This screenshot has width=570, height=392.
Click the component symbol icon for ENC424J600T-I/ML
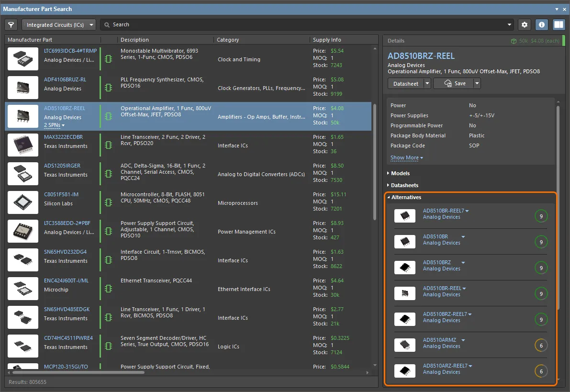108,288
